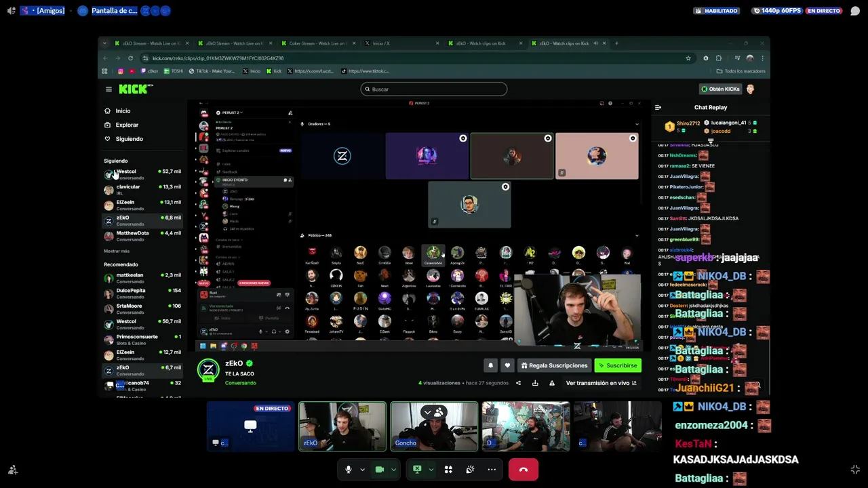Open the TOSHI bookmark

pos(174,71)
